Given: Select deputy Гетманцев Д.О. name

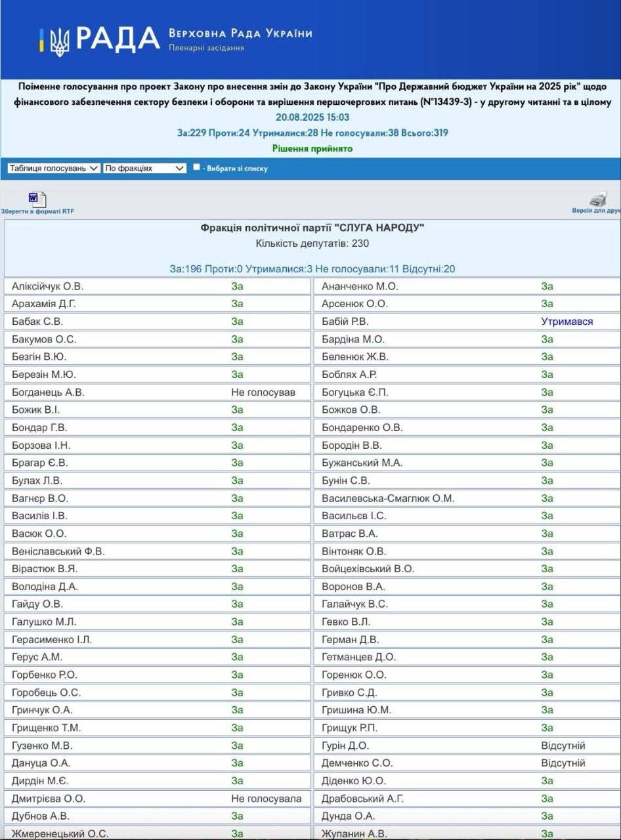Looking at the screenshot, I should click(358, 657).
